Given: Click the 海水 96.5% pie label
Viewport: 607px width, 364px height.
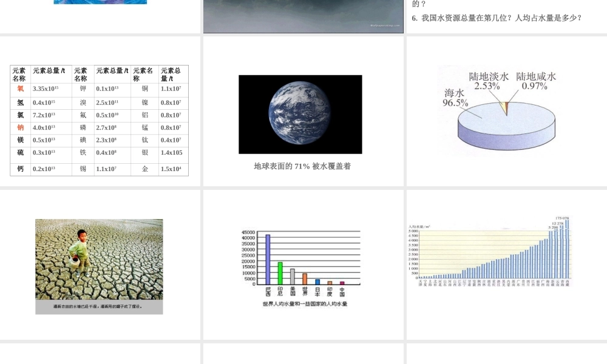Looking at the screenshot, I should 455,98.
